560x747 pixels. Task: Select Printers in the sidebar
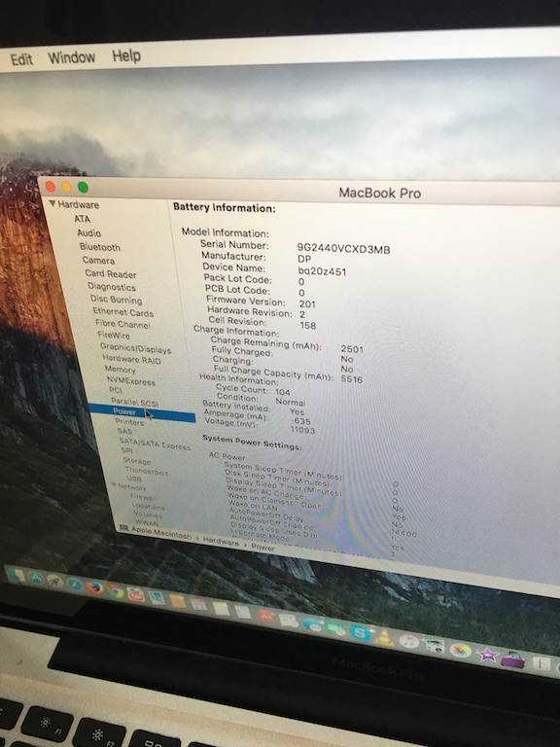(x=129, y=422)
